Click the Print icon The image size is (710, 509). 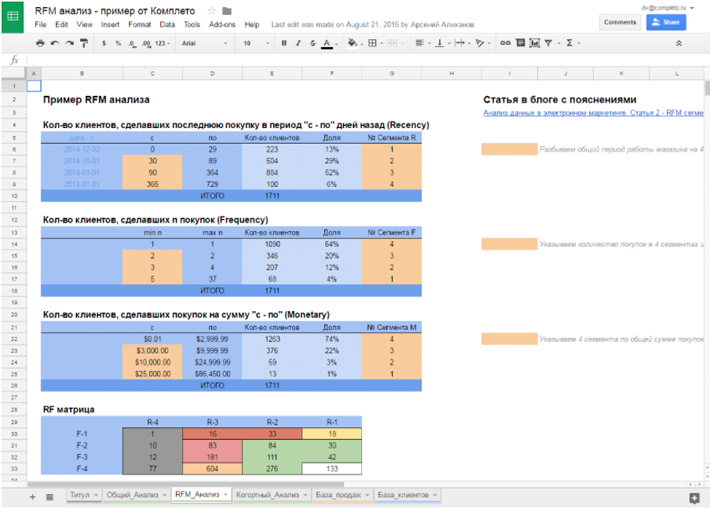point(40,43)
